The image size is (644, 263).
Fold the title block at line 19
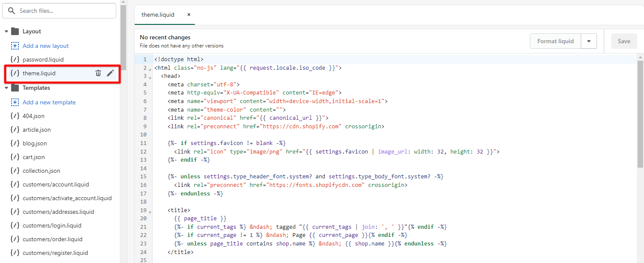(x=150, y=211)
